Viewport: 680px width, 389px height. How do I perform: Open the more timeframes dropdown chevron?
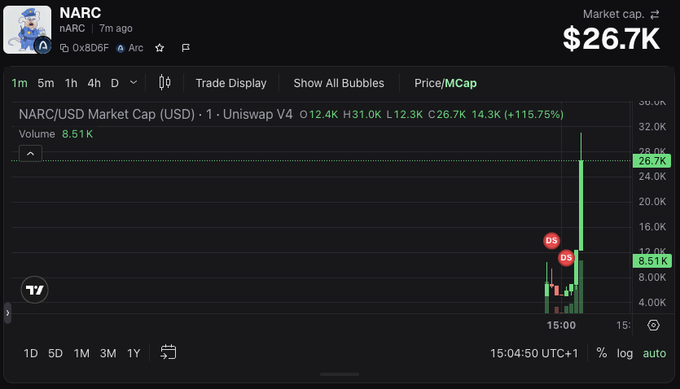tap(134, 82)
